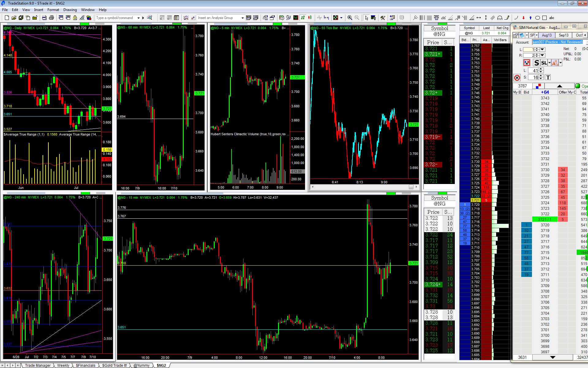Open the Insert an Analysis Group dropdown
This screenshot has width=588, height=368.
coord(242,18)
